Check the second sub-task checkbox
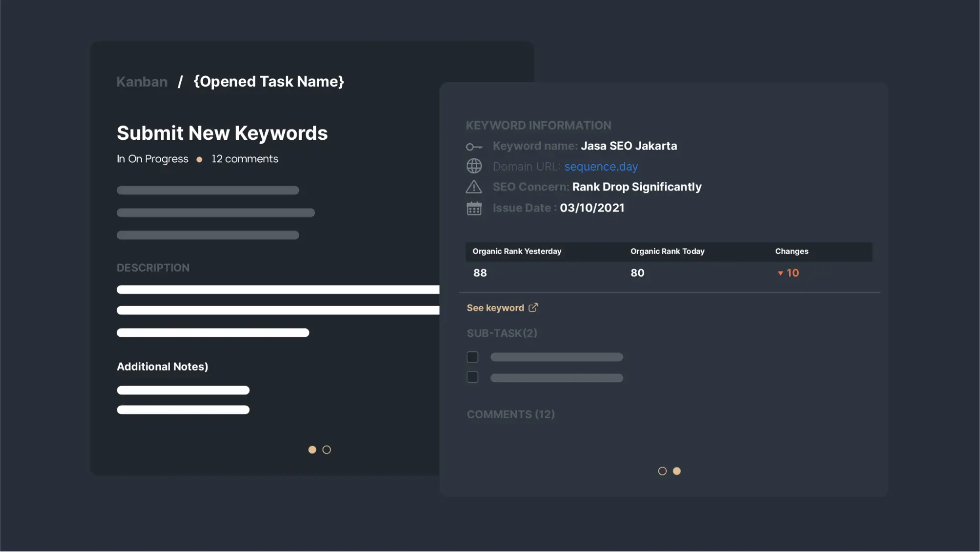Image resolution: width=980 pixels, height=552 pixels. pos(473,377)
